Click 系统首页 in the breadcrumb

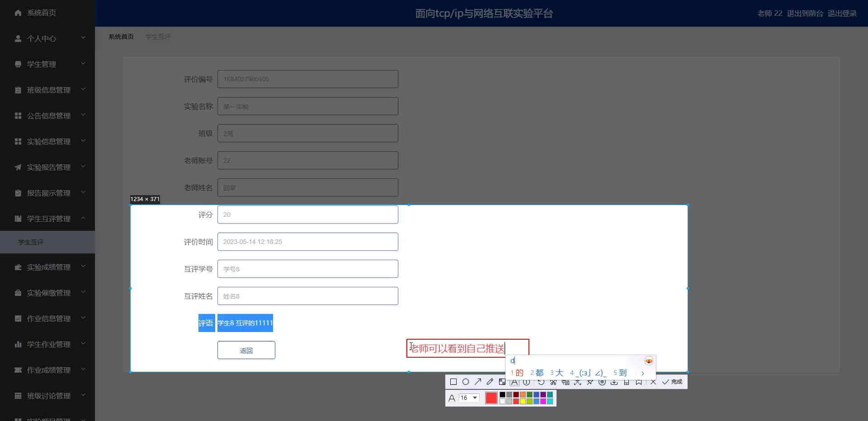click(x=121, y=37)
